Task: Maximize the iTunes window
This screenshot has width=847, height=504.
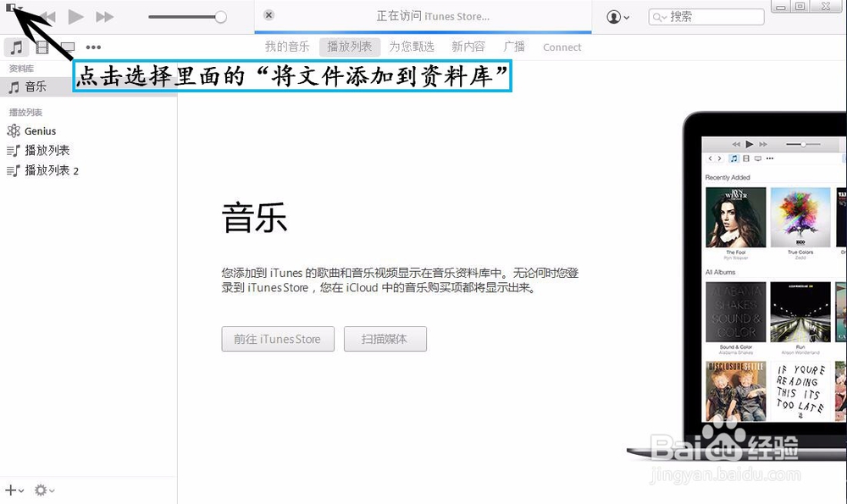Action: (800, 7)
